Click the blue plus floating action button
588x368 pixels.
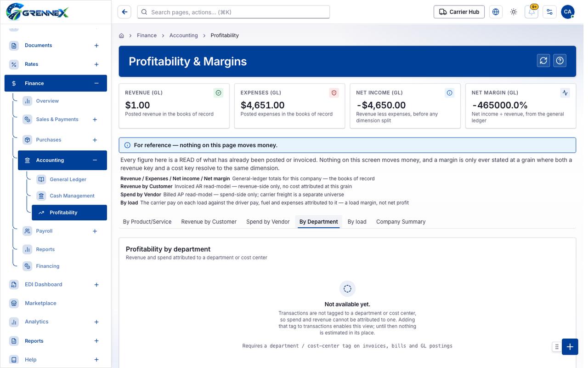(x=570, y=347)
